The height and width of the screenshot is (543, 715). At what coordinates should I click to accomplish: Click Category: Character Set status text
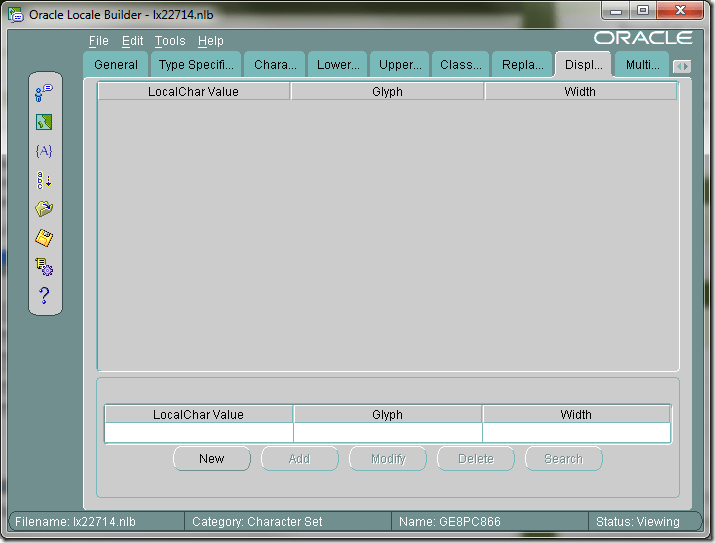[257, 522]
